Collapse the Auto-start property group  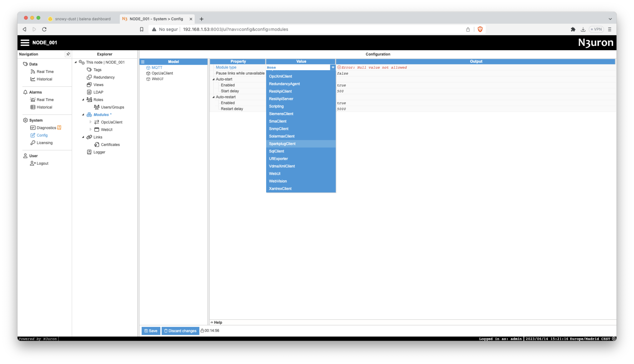(214, 79)
